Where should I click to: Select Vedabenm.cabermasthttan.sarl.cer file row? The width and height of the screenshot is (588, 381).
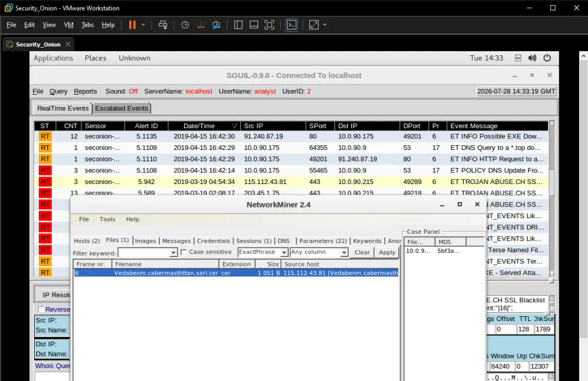tap(236, 273)
